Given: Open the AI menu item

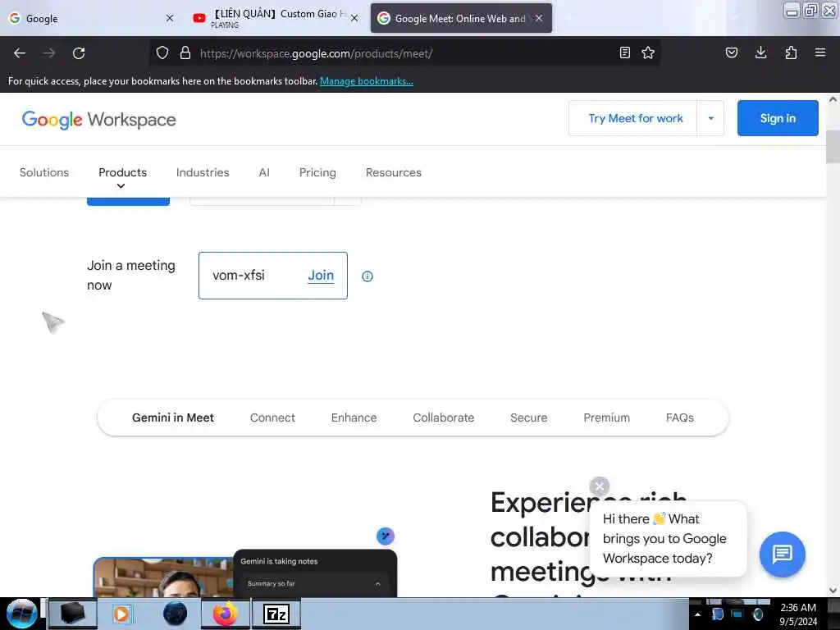Looking at the screenshot, I should pos(264,172).
